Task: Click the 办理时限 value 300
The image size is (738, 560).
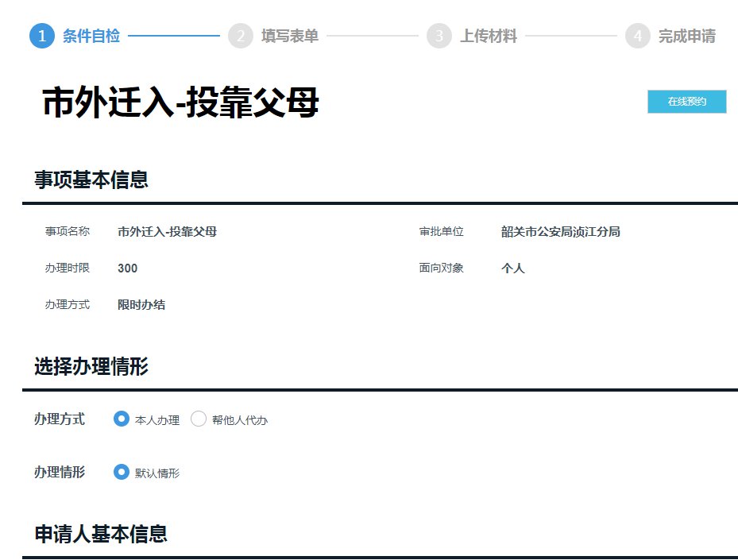Action: tap(127, 268)
